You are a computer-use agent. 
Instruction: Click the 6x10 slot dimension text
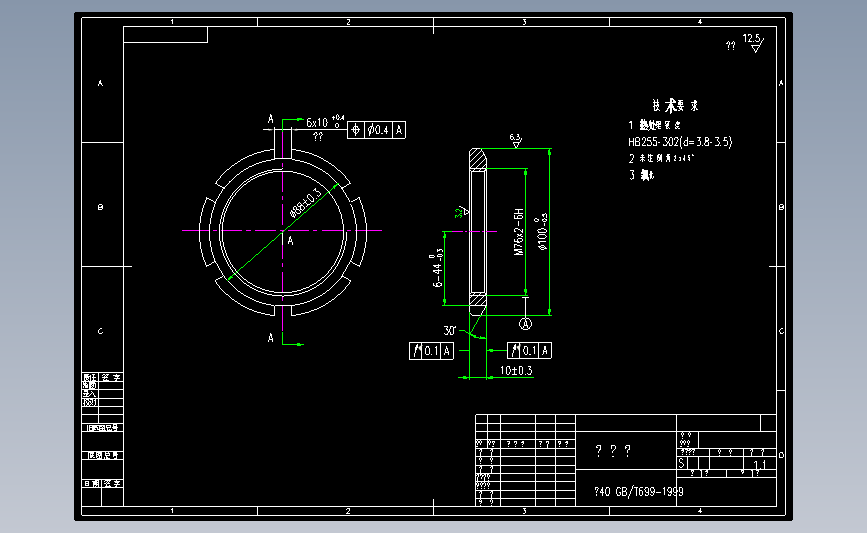click(317, 123)
